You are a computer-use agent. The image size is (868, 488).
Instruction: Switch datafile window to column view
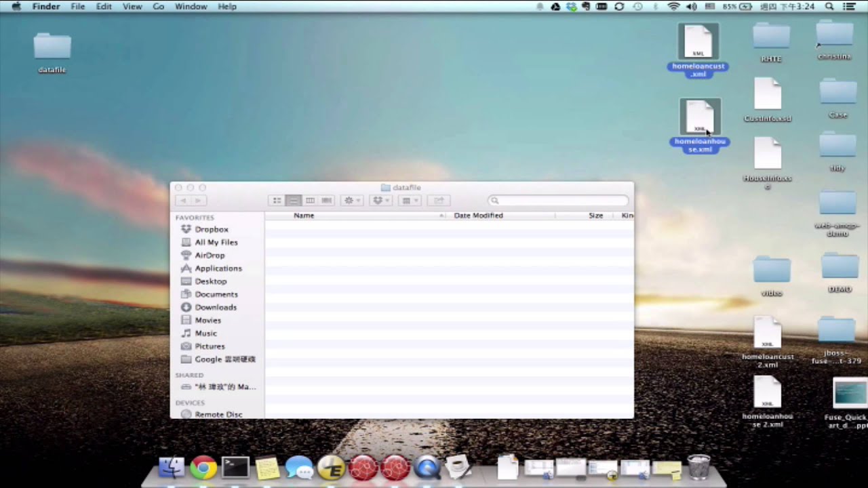(310, 201)
